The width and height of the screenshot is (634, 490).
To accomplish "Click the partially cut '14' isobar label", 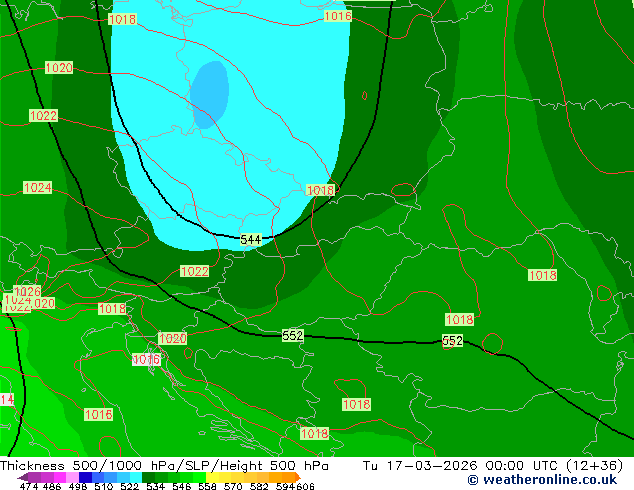I will [7, 399].
